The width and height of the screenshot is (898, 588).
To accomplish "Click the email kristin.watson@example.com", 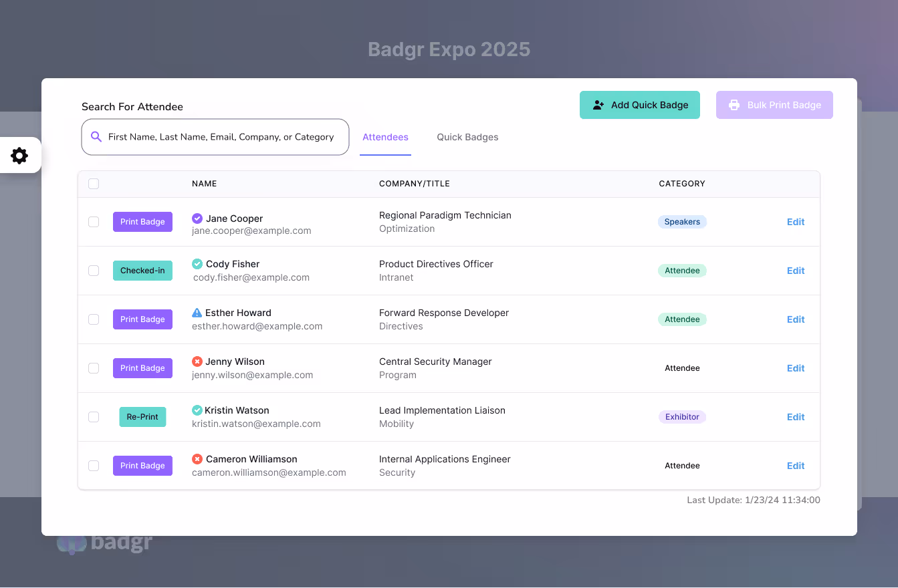I will [256, 424].
